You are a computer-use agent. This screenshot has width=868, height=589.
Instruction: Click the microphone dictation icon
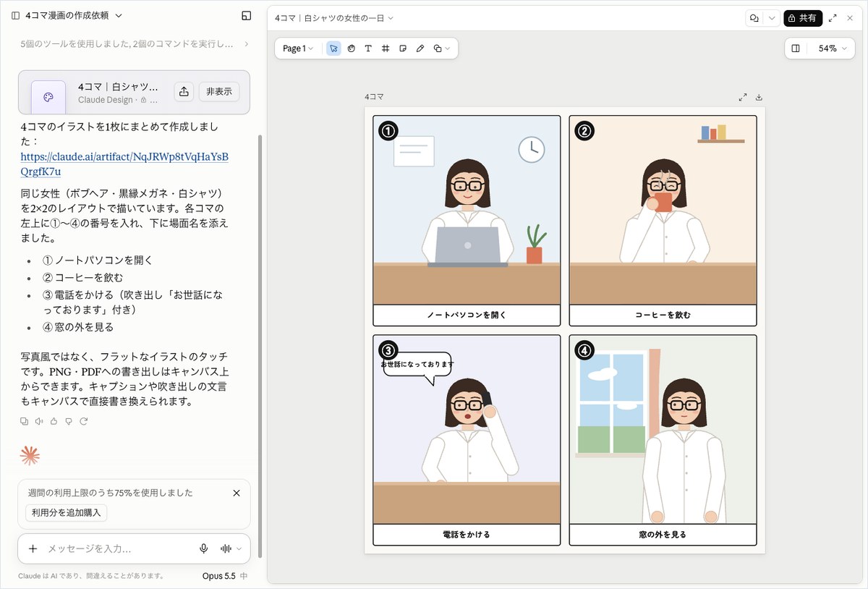pos(204,548)
